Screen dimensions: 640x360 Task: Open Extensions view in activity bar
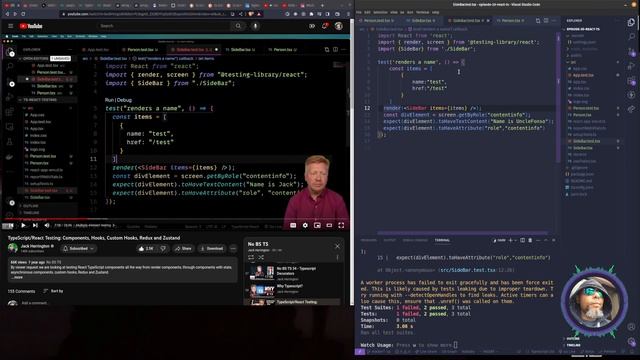pos(631,81)
